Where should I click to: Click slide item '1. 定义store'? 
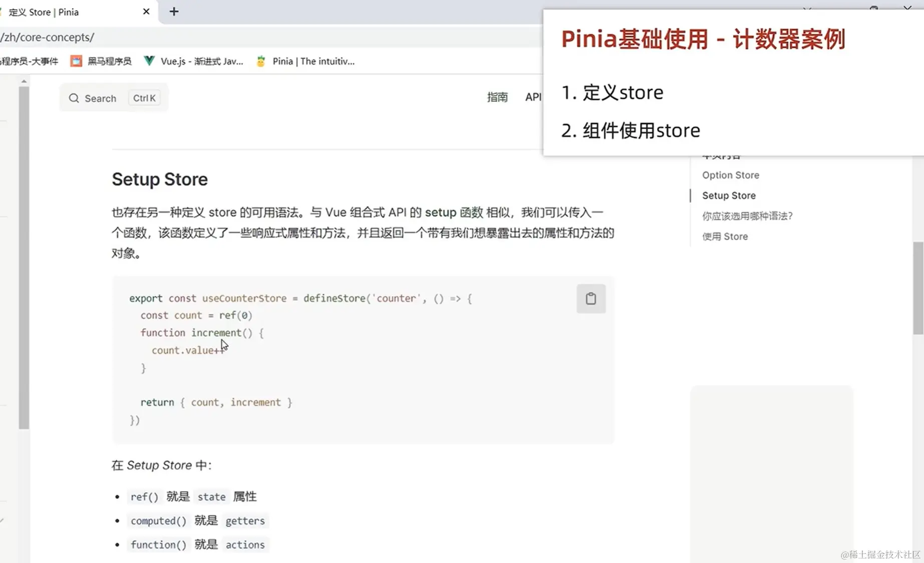(x=612, y=93)
